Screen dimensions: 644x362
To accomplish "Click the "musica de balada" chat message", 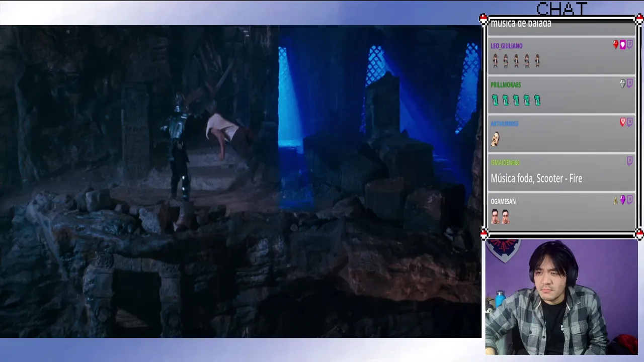I will point(521,23).
